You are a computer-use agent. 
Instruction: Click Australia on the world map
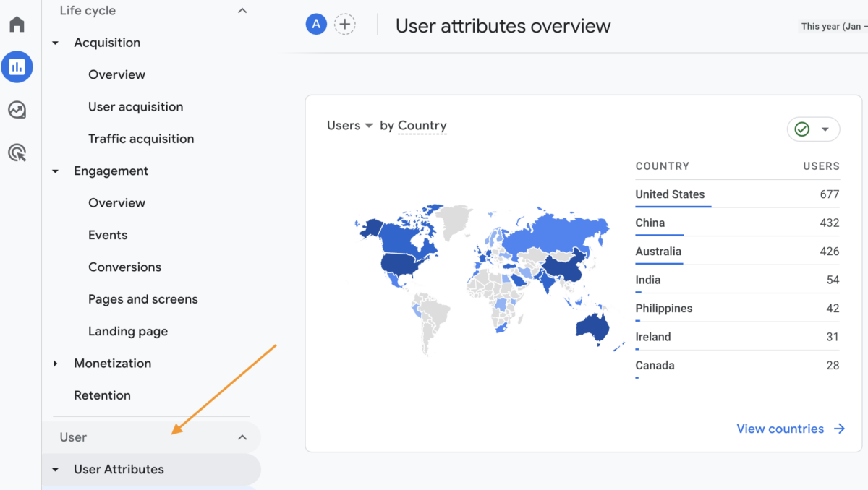click(593, 329)
